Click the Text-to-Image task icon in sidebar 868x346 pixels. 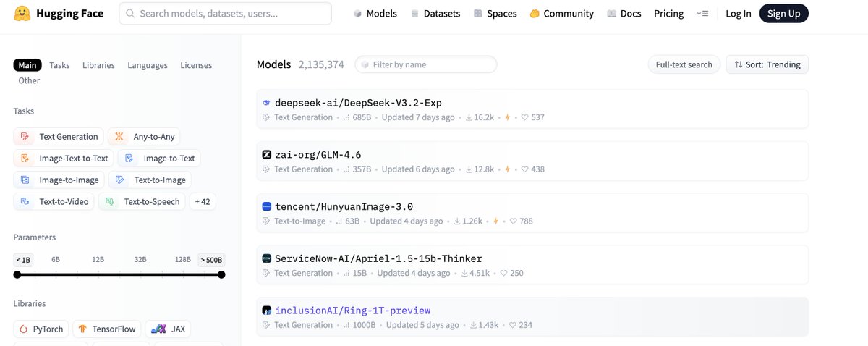click(120, 180)
